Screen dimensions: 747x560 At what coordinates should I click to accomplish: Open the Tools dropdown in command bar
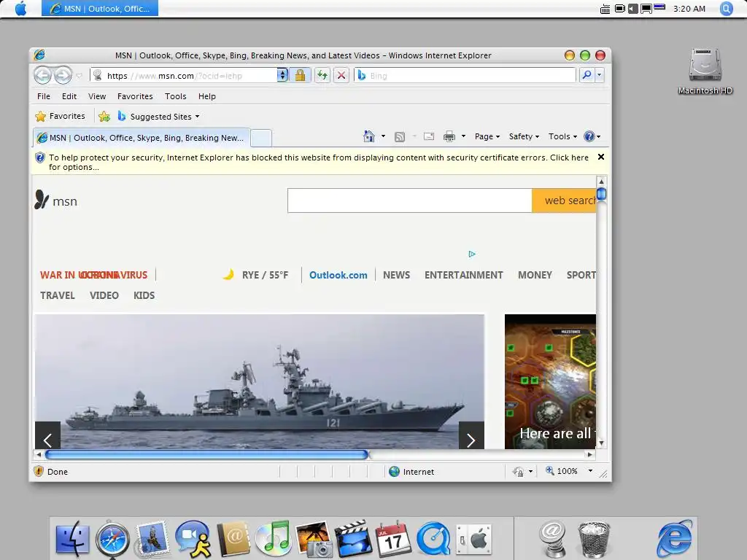point(562,136)
